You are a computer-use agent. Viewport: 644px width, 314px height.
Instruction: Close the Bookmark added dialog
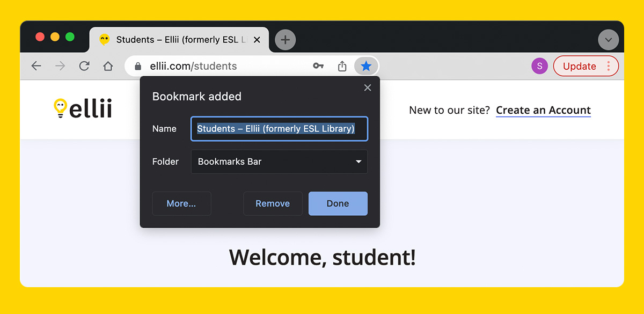click(x=368, y=87)
